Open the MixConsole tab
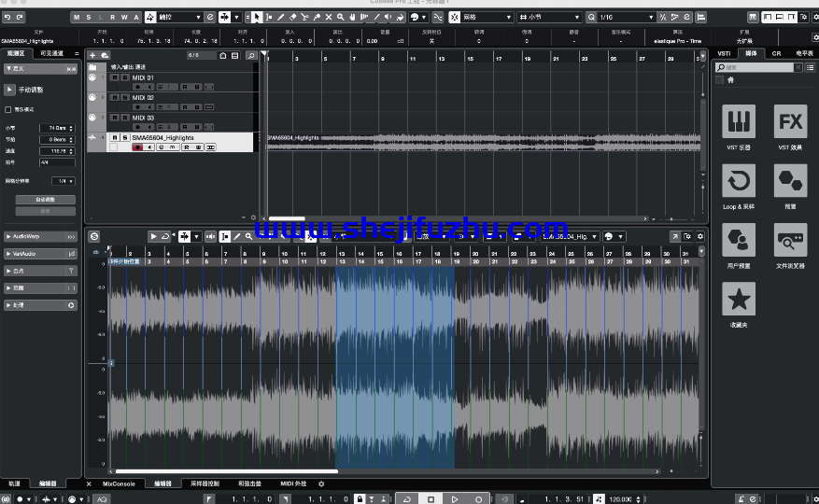 point(119,484)
